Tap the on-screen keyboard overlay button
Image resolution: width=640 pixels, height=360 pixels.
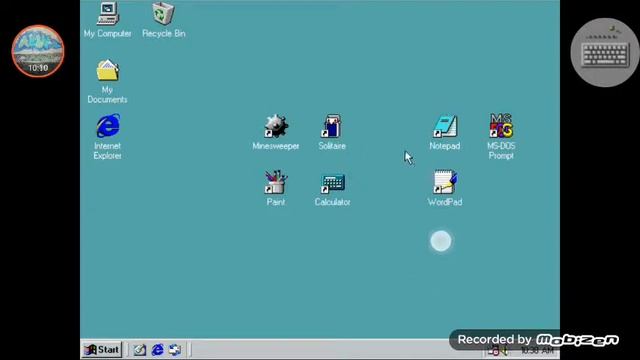tap(605, 53)
